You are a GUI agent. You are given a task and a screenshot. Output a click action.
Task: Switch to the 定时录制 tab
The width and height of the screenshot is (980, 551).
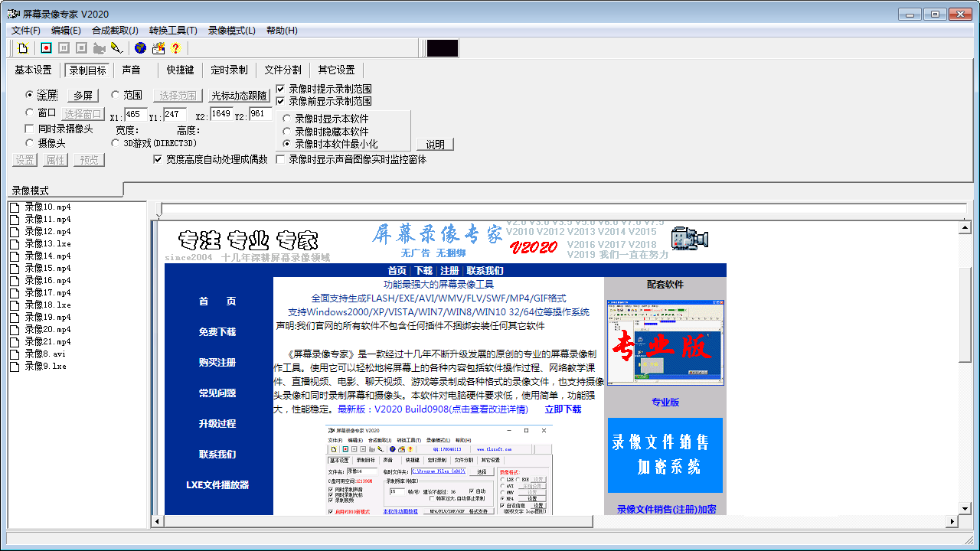pos(230,70)
